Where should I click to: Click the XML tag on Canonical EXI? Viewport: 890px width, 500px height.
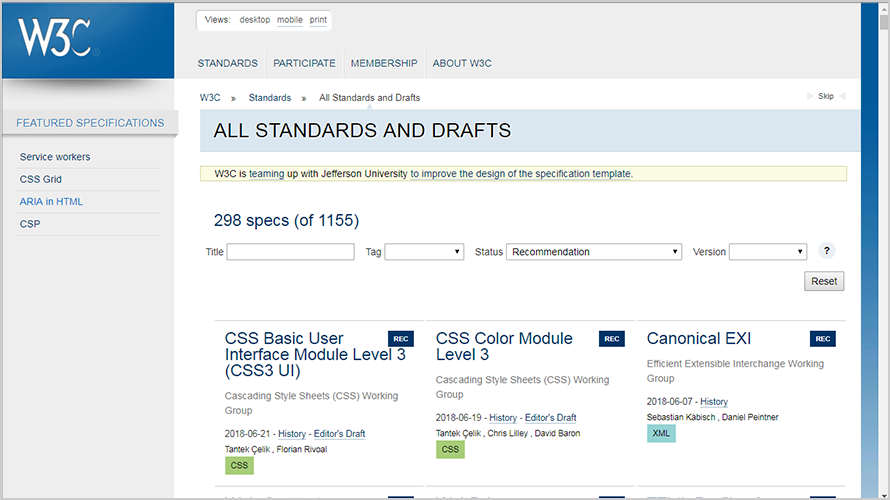click(x=661, y=433)
